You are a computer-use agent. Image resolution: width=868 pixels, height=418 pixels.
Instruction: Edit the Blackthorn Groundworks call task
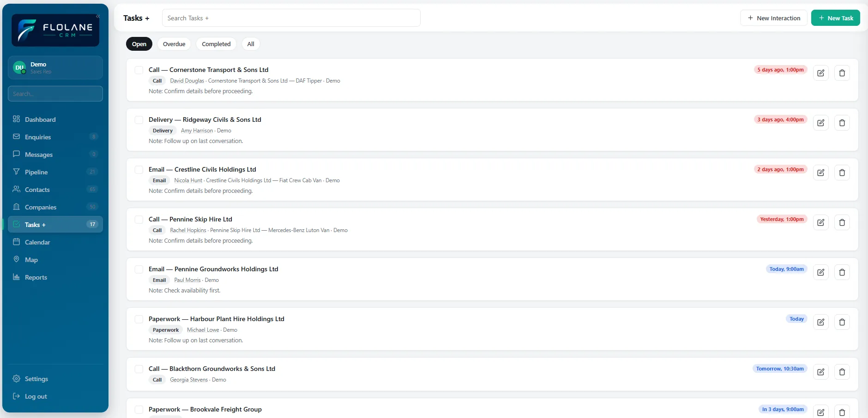820,372
